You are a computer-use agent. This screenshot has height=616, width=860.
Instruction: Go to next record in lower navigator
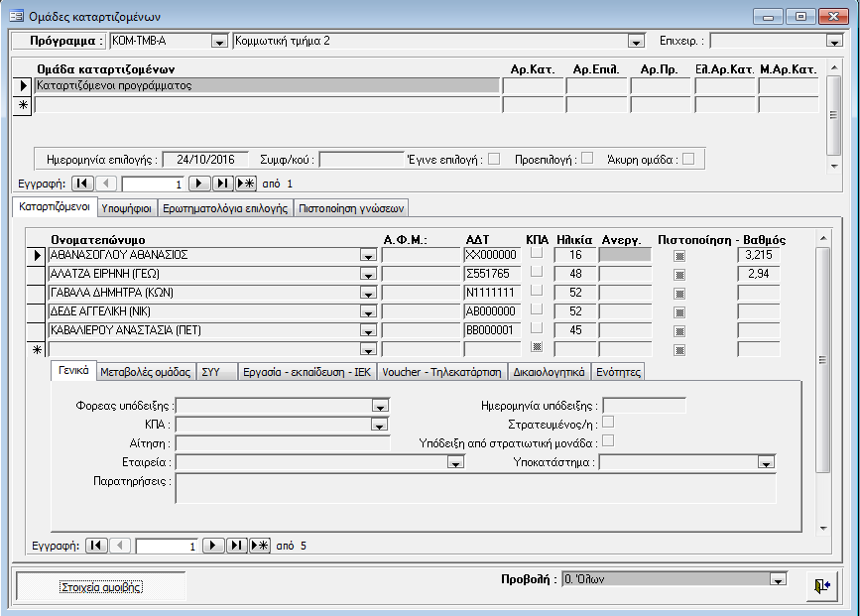pyautogui.click(x=213, y=545)
